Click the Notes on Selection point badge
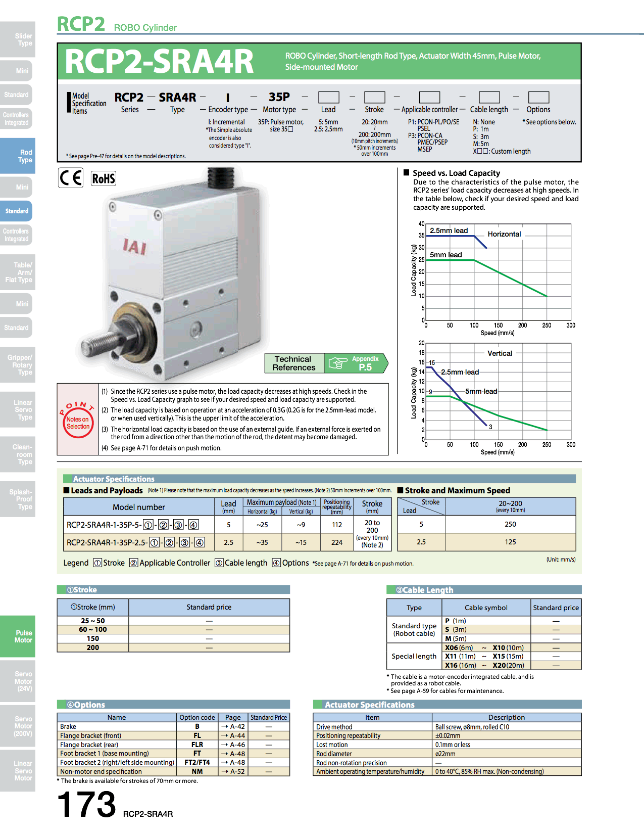 [78, 420]
